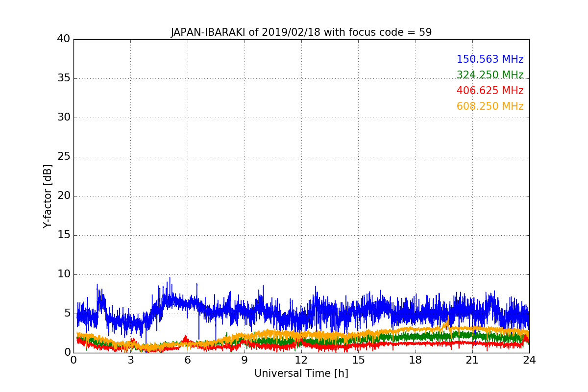Image resolution: width=588 pixels, height=392 pixels.
Task: Click the y-axis tick label 35
Action: (x=63, y=78)
